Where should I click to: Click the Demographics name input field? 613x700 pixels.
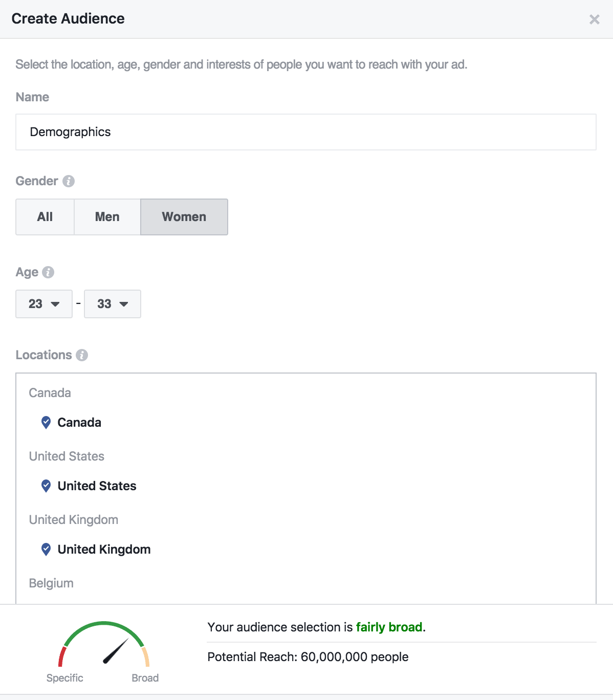(306, 132)
